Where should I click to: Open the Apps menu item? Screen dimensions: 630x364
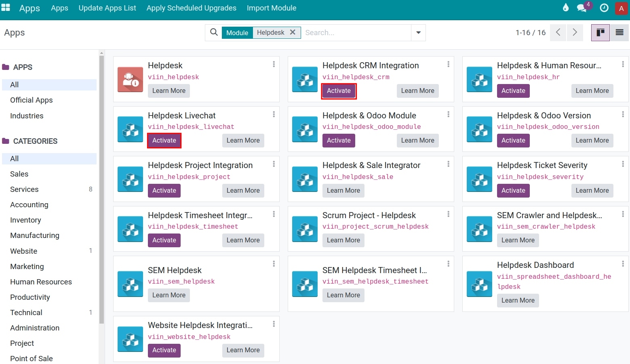(x=59, y=8)
